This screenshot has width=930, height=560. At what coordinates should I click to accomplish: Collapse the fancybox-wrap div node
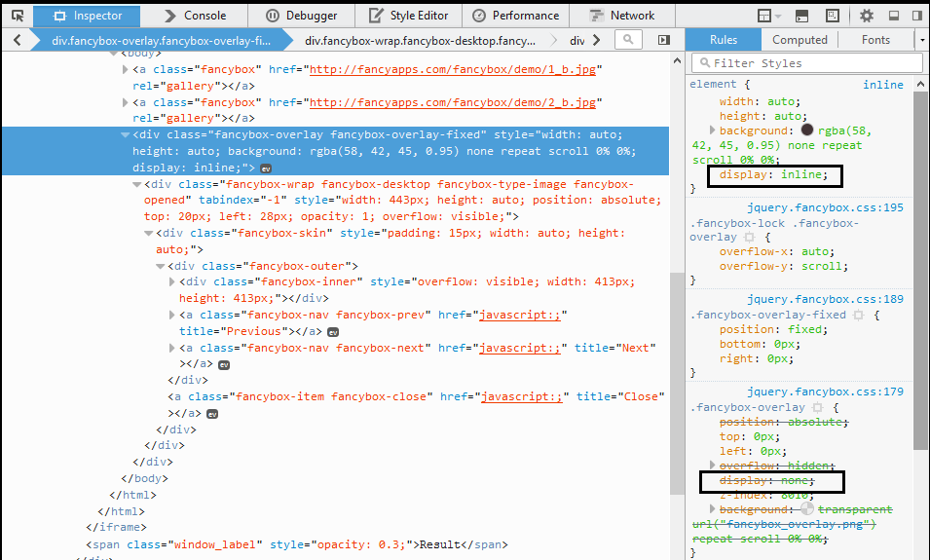[x=137, y=184]
